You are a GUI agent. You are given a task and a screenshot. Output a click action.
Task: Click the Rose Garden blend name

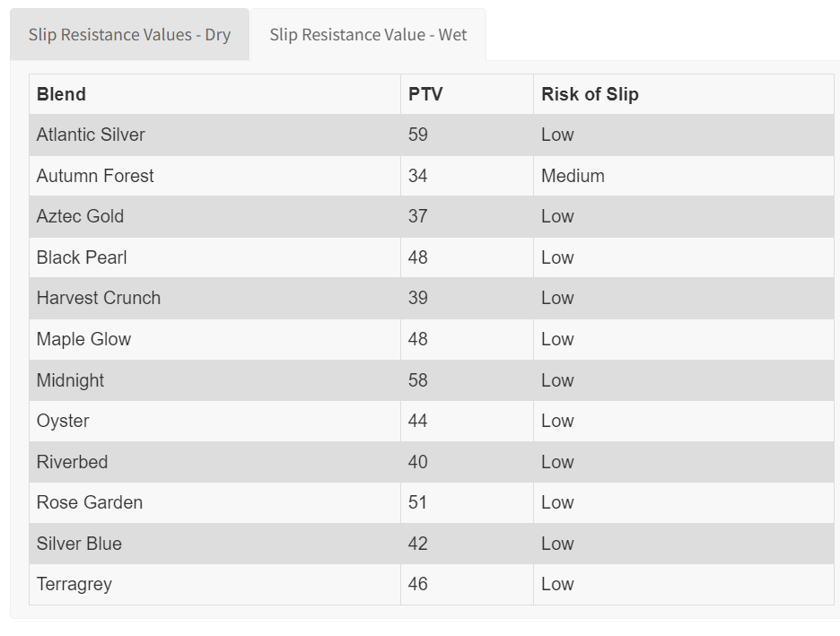[90, 502]
